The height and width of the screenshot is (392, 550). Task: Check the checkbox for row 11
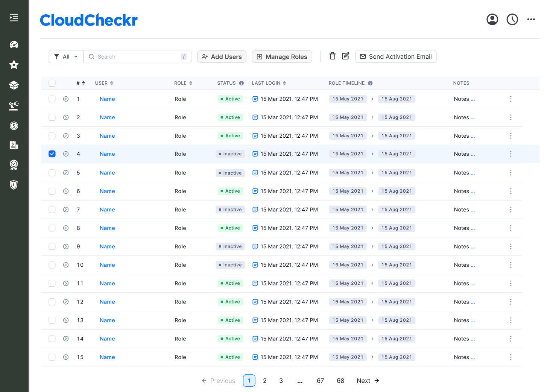[x=52, y=283]
